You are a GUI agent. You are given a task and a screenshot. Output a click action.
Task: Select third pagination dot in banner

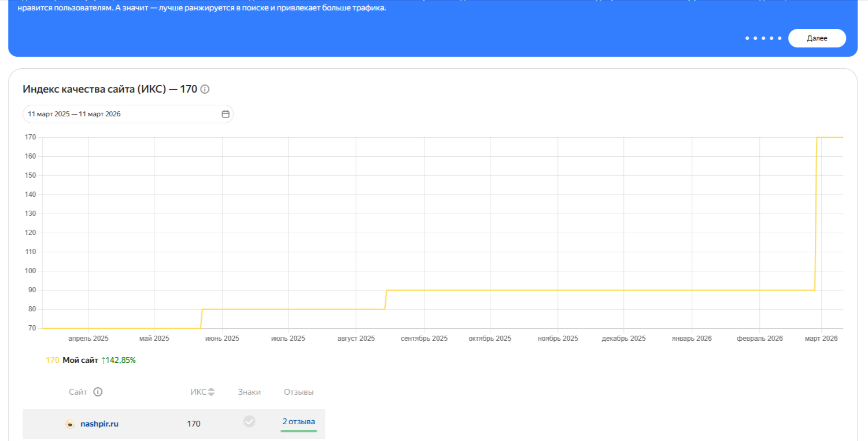[763, 38]
